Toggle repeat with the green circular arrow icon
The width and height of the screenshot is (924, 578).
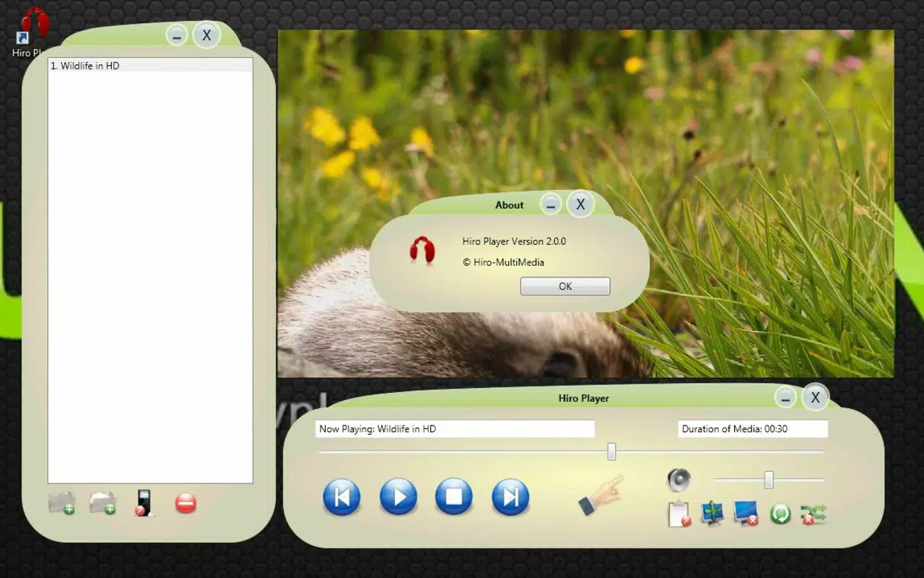click(x=780, y=514)
